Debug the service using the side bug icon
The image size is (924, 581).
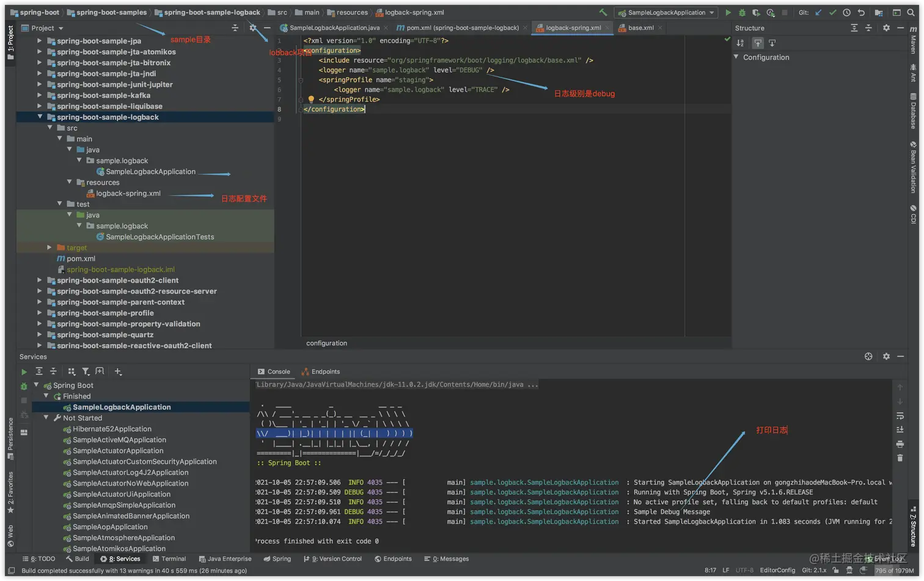coord(24,386)
